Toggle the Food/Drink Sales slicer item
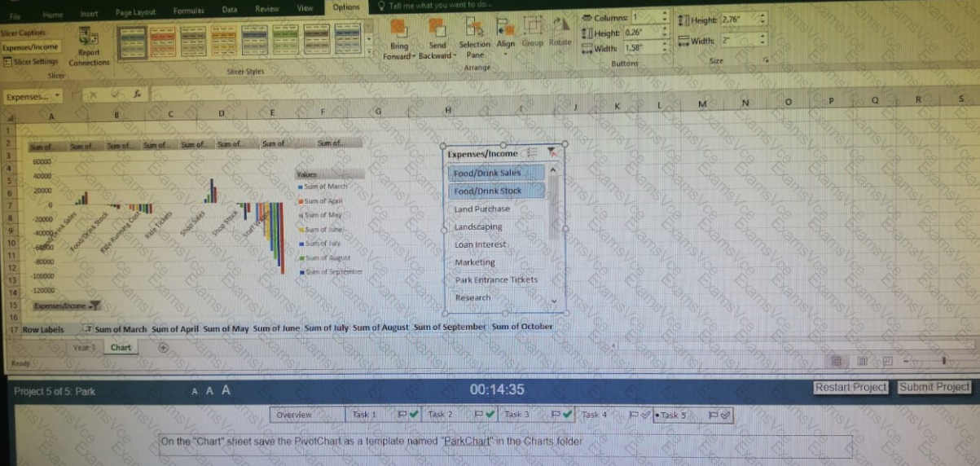The width and height of the screenshot is (980, 466). point(496,173)
